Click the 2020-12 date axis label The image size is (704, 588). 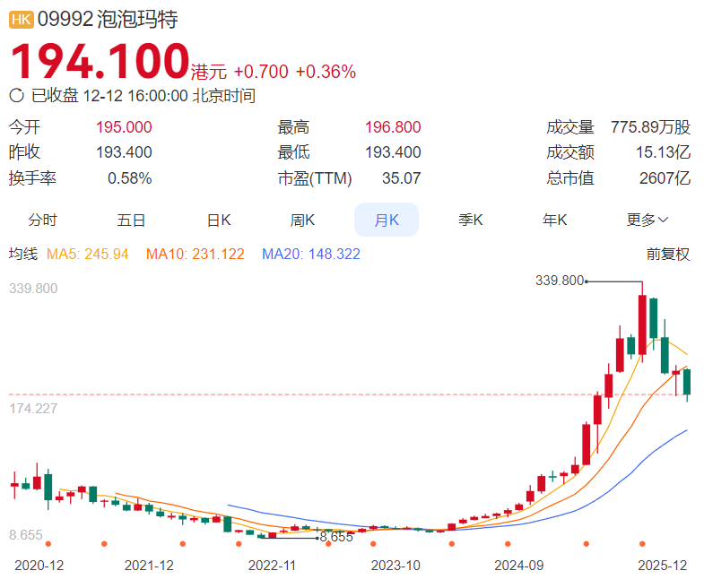point(39,566)
